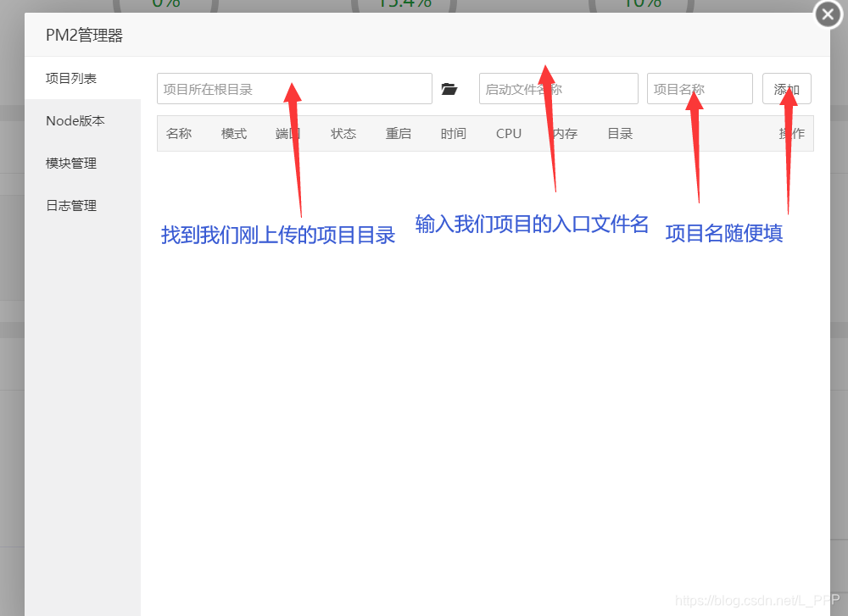Click the 模式 column header
The image size is (848, 616).
click(x=234, y=134)
